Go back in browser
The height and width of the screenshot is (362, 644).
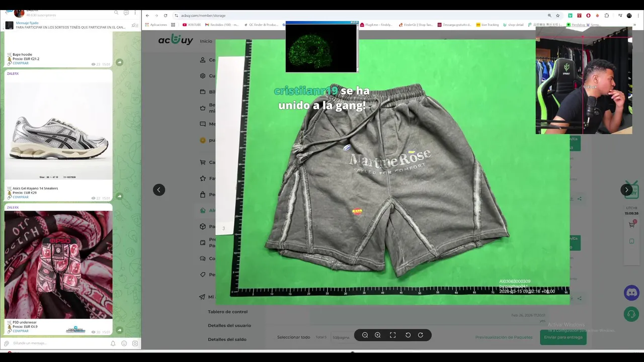click(147, 16)
